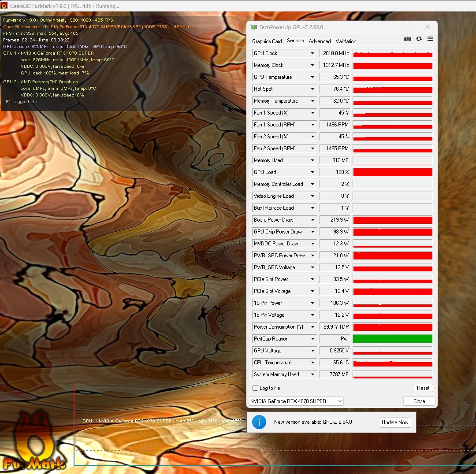The width and height of the screenshot is (476, 474).
Task: Open the GPU Load dropdown arrow
Action: (312, 172)
